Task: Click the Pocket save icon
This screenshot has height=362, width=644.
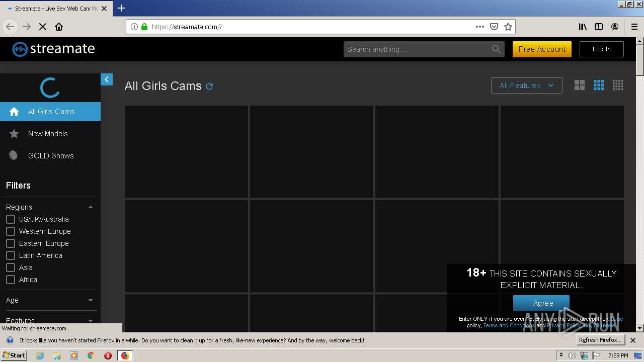Action: [494, 27]
